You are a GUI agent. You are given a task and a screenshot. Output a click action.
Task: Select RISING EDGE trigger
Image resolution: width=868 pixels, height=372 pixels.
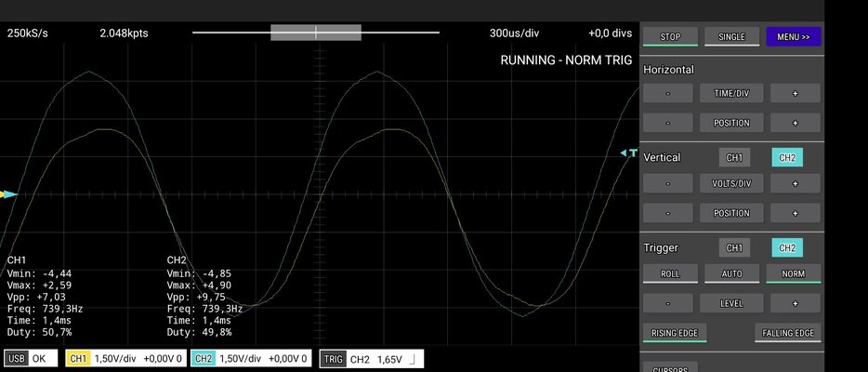coord(675,333)
